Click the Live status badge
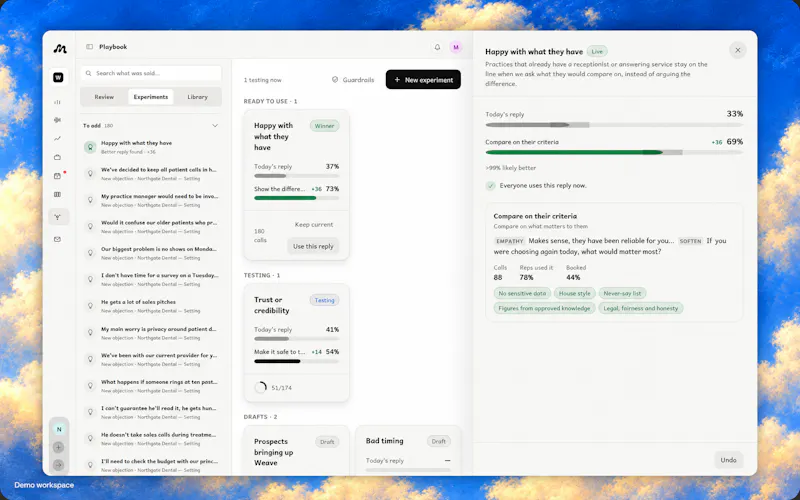This screenshot has height=500, width=800. 597,52
